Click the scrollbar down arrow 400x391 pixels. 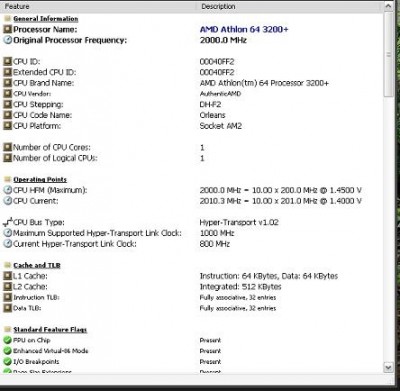tap(388, 367)
